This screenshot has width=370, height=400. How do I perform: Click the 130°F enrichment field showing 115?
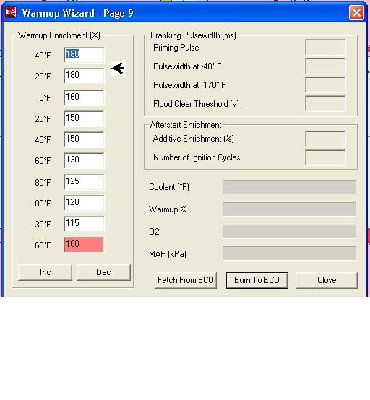click(84, 224)
